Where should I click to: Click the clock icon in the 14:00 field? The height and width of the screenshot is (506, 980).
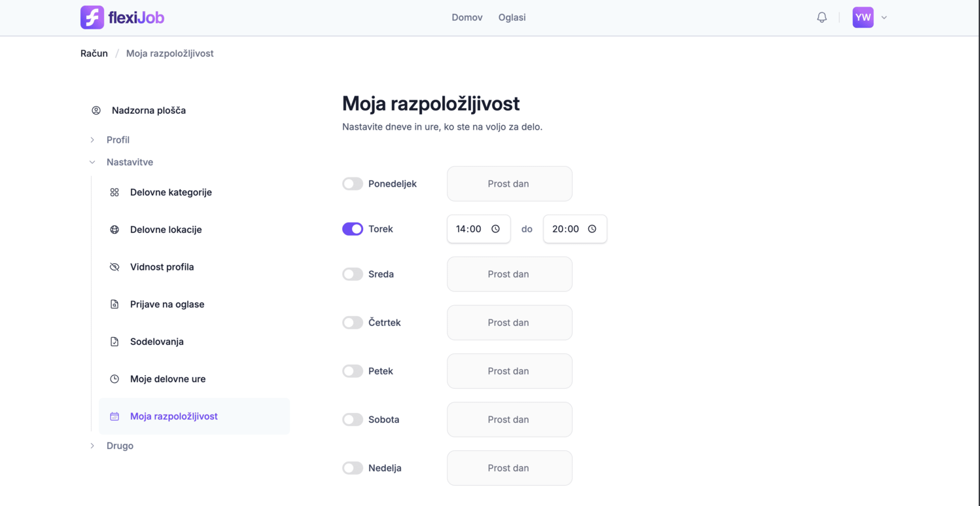[495, 228]
